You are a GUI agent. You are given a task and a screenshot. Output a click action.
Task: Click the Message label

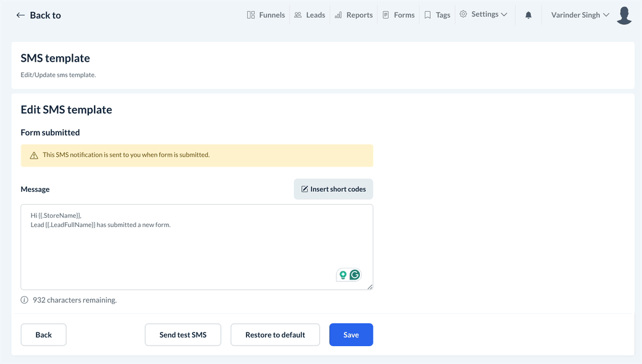pos(35,189)
